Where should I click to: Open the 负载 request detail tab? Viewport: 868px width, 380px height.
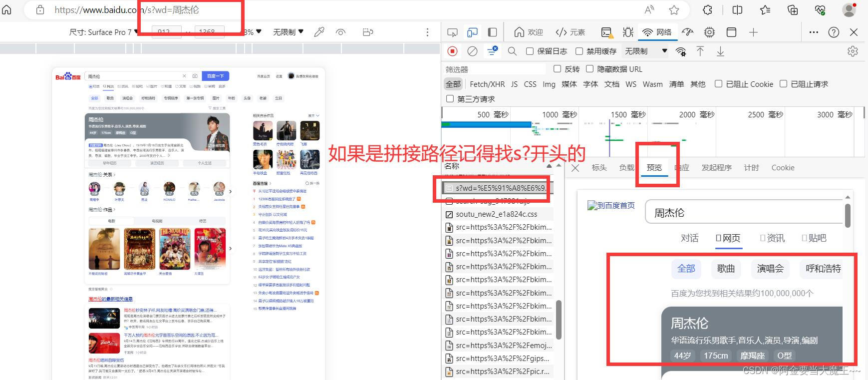pyautogui.click(x=626, y=168)
